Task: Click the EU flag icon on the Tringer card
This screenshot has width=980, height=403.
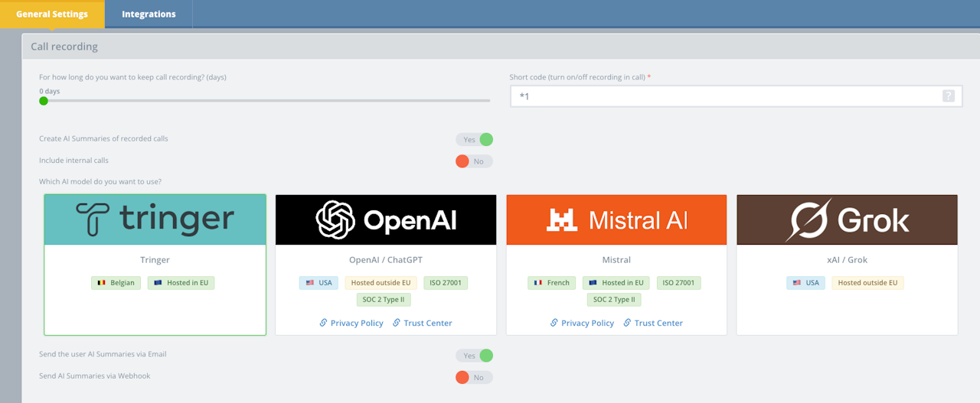Action: click(158, 283)
